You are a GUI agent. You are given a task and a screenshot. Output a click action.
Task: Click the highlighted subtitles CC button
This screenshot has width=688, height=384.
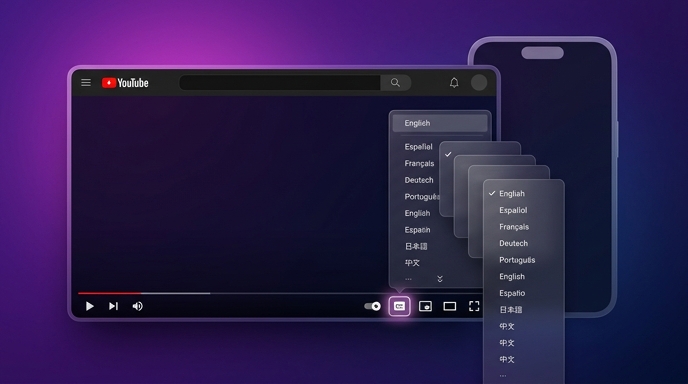(399, 306)
